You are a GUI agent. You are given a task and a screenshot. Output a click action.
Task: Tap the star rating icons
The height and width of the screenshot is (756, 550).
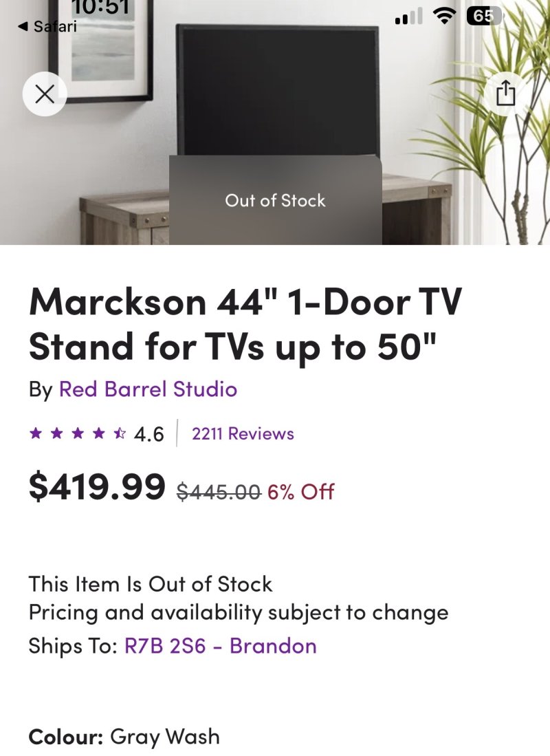tap(77, 434)
